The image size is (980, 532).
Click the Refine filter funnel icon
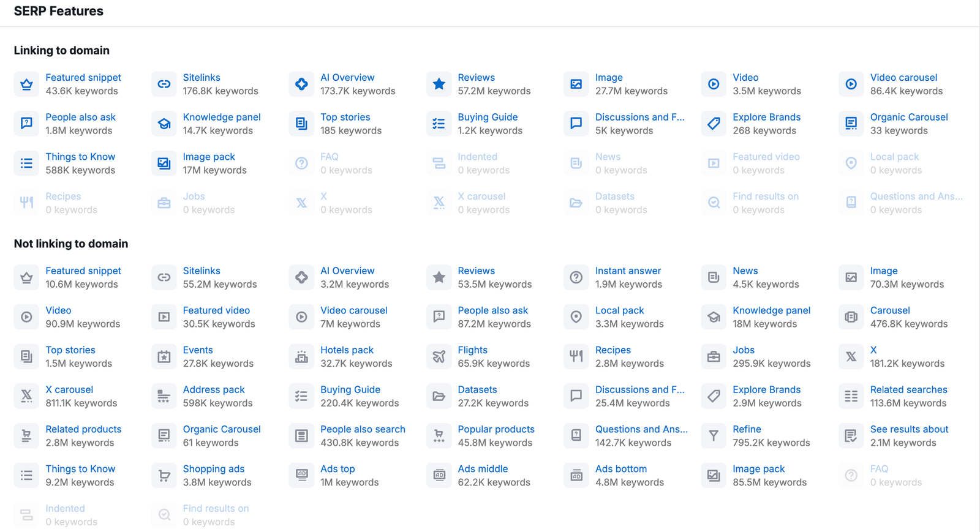(x=714, y=436)
